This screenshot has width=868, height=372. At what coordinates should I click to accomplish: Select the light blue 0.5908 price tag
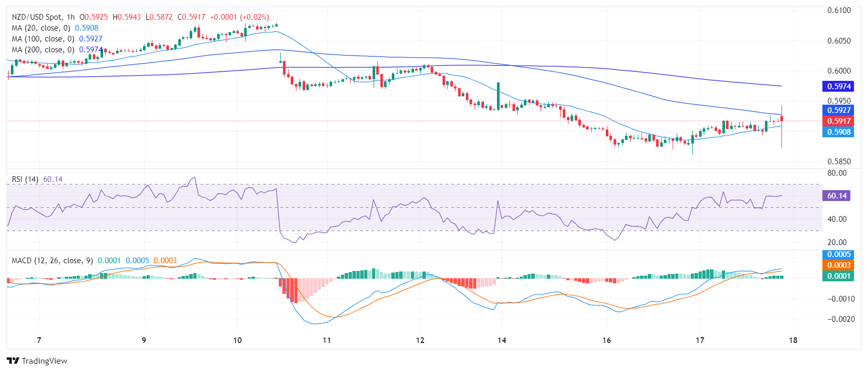tap(838, 132)
